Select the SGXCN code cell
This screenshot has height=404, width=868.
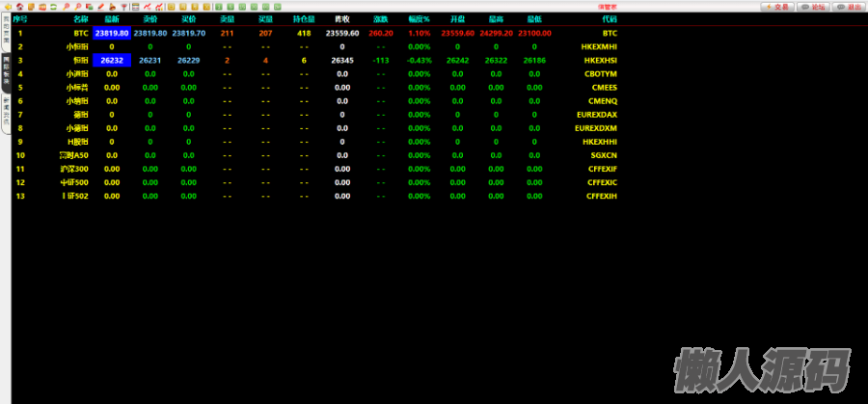click(604, 155)
